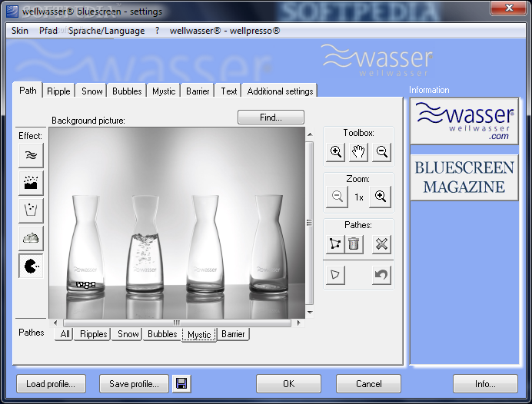Close the bluescreen settings window
The height and width of the screenshot is (404, 532).
click(x=509, y=8)
